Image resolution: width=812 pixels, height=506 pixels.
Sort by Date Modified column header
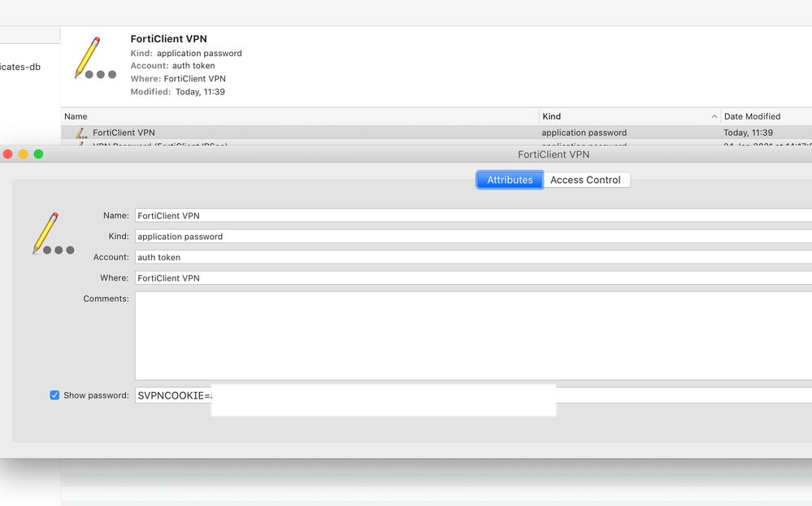(x=766, y=116)
